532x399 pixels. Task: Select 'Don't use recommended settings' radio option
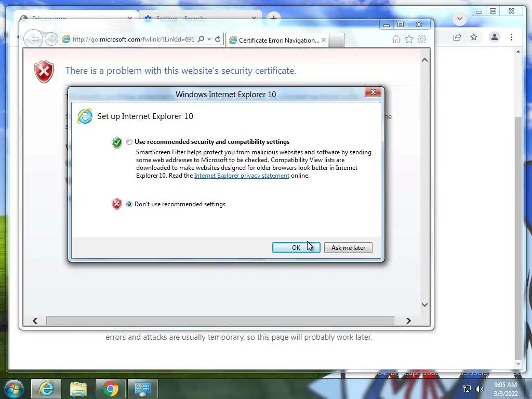129,204
